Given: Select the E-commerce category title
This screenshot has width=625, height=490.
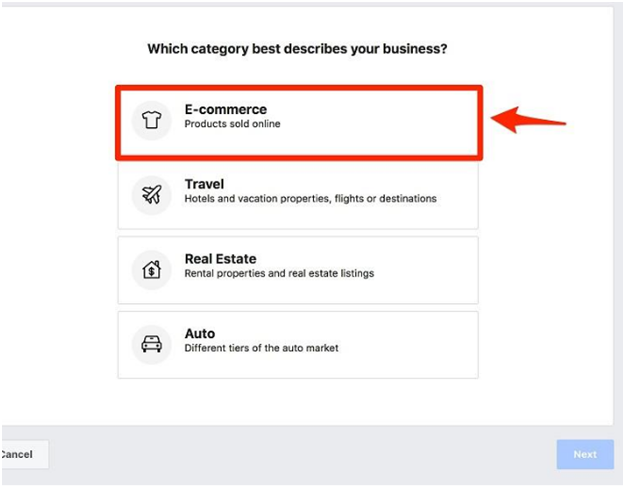Looking at the screenshot, I should pyautogui.click(x=225, y=109).
